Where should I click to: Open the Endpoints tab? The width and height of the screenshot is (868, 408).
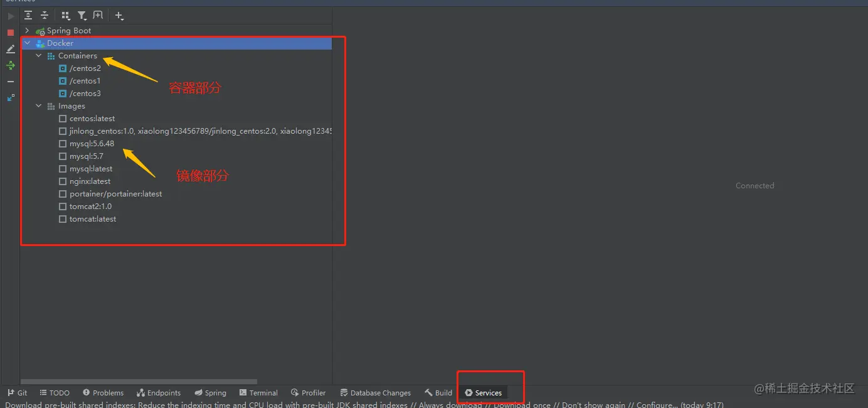point(159,393)
